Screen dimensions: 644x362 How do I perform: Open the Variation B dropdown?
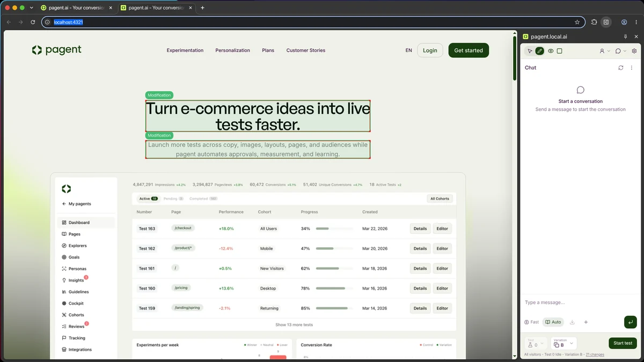click(x=563, y=343)
